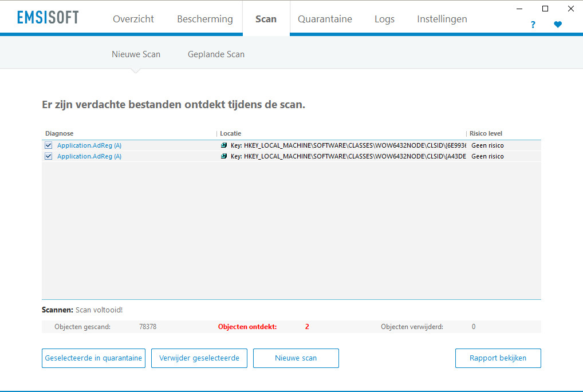Uncheck second Application.AdReg (A) checkbox

tap(48, 156)
